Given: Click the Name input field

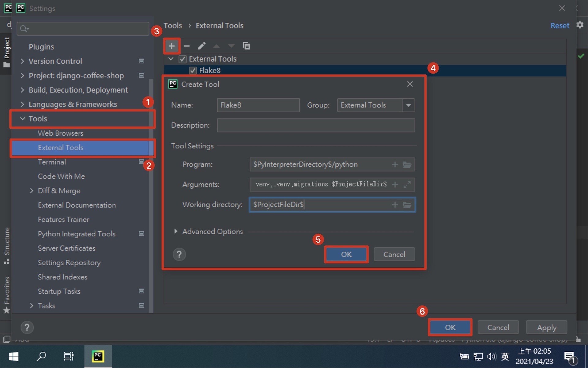Looking at the screenshot, I should pos(258,105).
